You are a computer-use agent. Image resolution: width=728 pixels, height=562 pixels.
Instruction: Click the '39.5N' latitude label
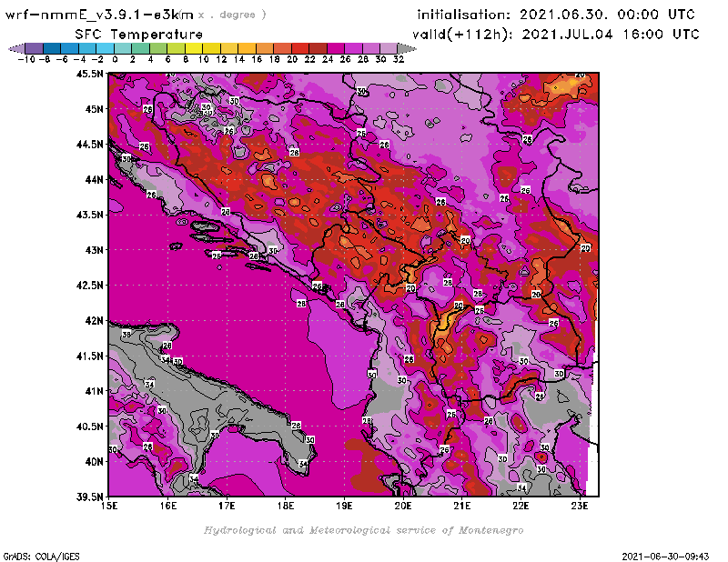click(90, 497)
